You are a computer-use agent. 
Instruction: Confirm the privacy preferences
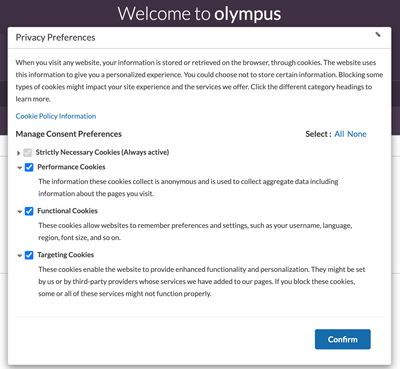pyautogui.click(x=343, y=339)
